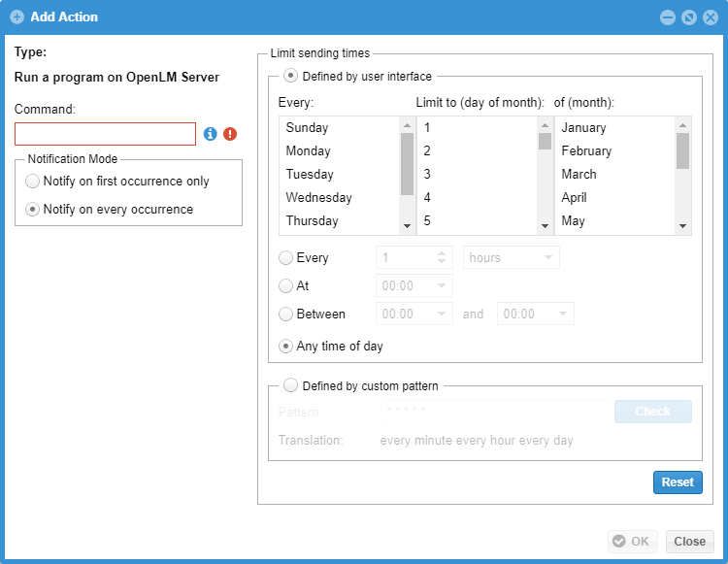Close the Add Action dialog via X icon
This screenshot has height=564, width=728.
tap(709, 17)
